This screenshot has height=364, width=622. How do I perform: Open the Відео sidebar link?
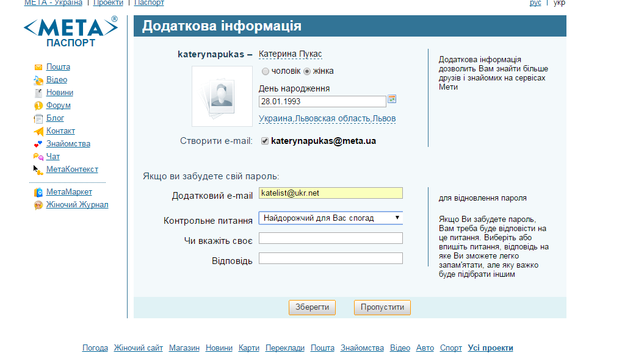[x=57, y=80]
